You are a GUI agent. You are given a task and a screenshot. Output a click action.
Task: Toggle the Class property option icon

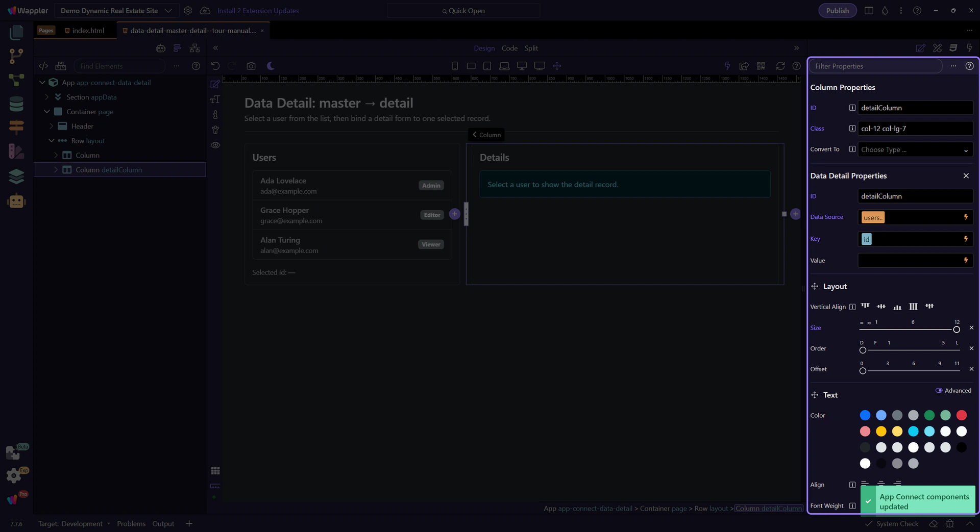pos(852,129)
